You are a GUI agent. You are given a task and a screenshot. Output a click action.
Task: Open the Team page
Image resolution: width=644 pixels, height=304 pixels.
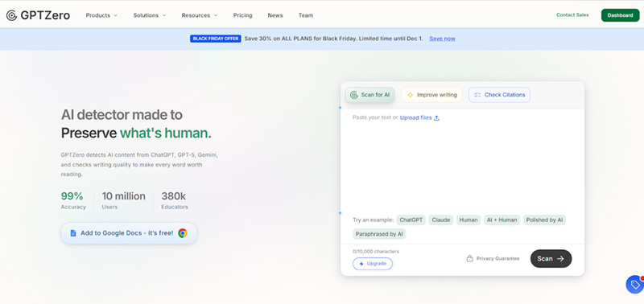(x=306, y=15)
